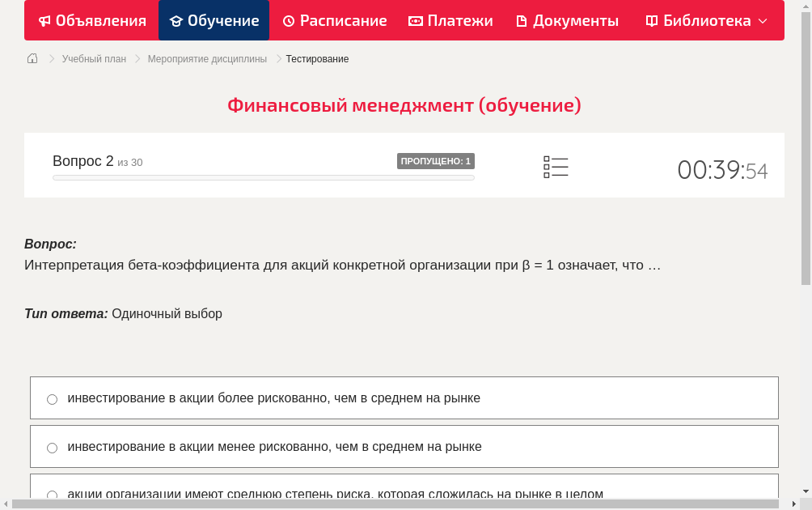
Task: Switch to the Обучение section
Action: pyautogui.click(x=214, y=20)
